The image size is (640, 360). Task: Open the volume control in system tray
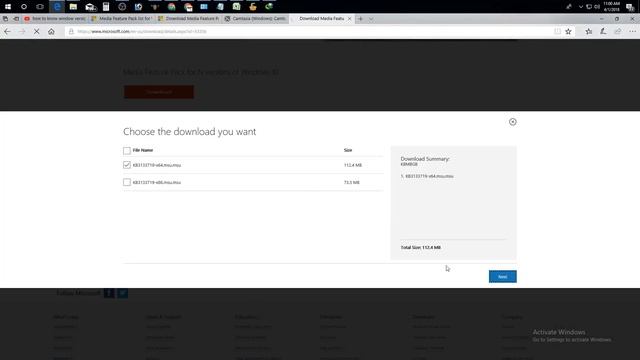tap(597, 7)
